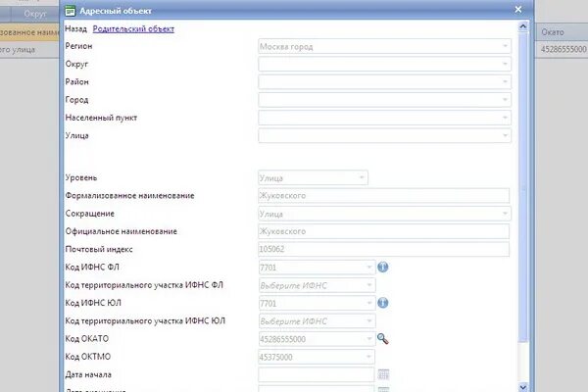The image size is (588, 392).
Task: Close the Адресный объект dialog
Action: point(518,10)
